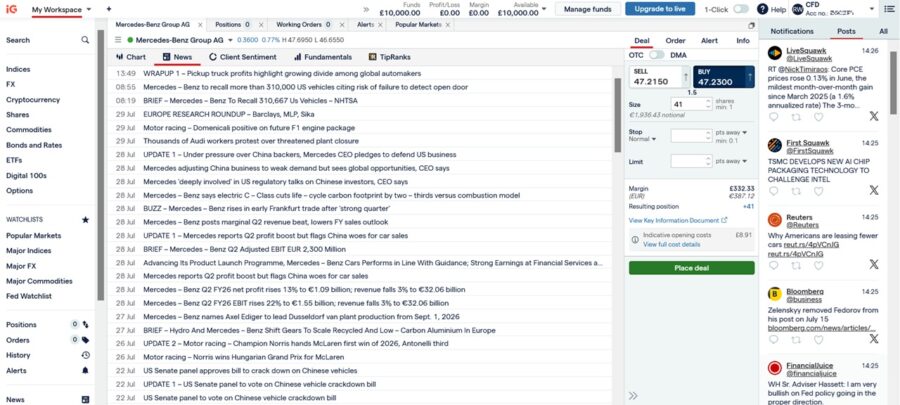The height and width of the screenshot is (405, 900).
Task: Click the News icon at the sidebar bottom
Action: tap(86, 400)
